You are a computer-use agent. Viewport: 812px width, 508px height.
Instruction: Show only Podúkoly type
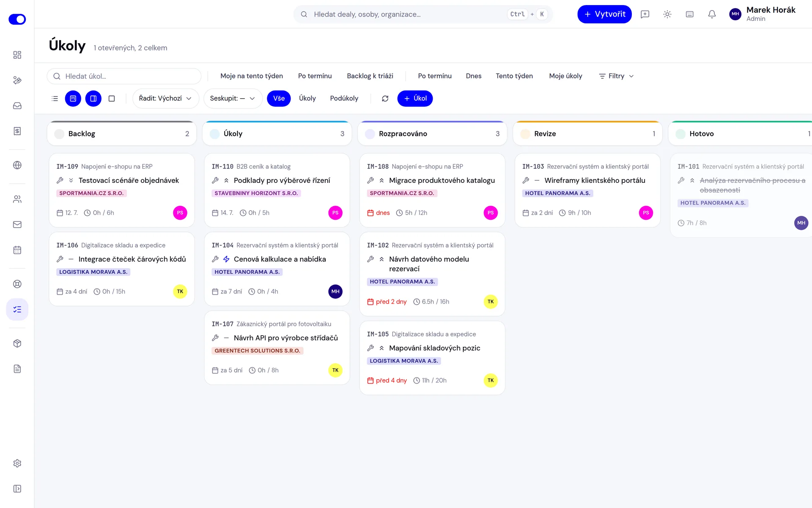coord(344,99)
